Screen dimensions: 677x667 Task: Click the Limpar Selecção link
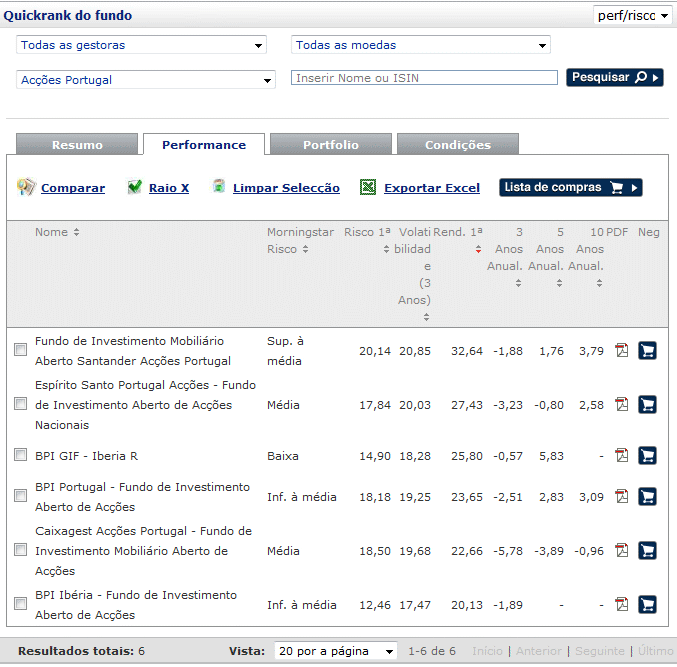click(x=286, y=188)
